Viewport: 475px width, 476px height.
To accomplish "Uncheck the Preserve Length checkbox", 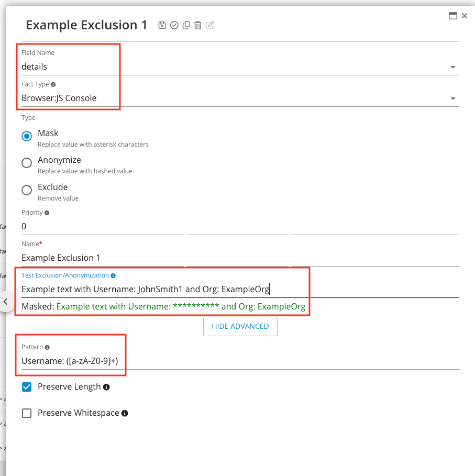I will pyautogui.click(x=27, y=387).
